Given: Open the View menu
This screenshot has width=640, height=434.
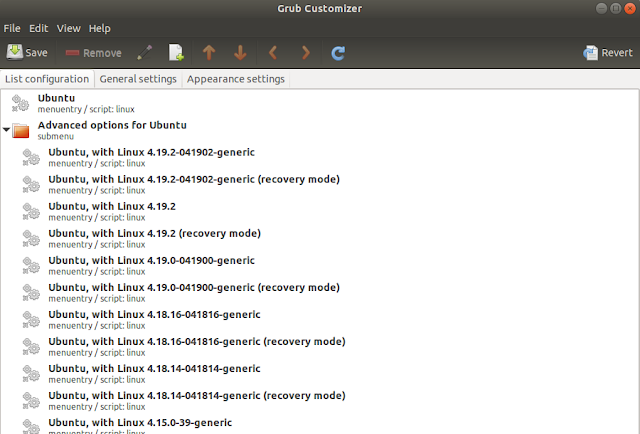Looking at the screenshot, I should 69,29.
